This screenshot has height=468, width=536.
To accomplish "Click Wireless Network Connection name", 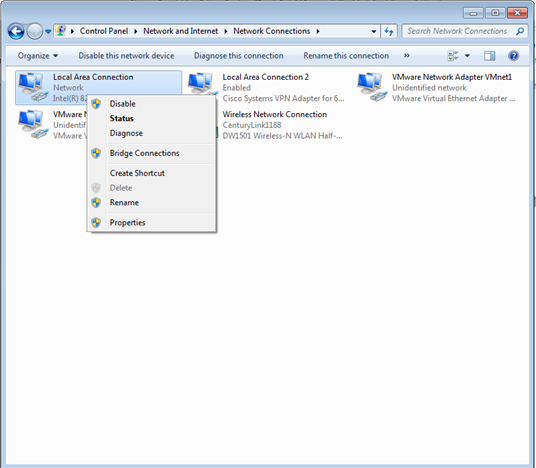I will tap(274, 115).
